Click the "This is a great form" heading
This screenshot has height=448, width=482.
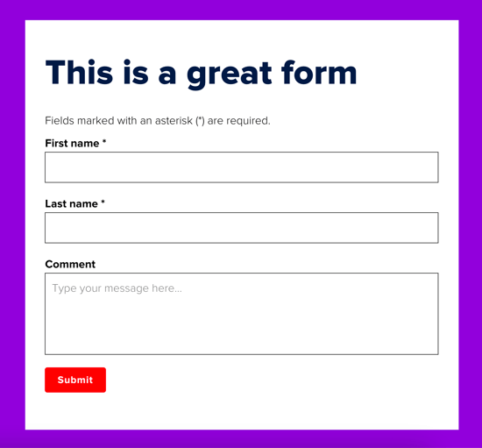coord(201,73)
